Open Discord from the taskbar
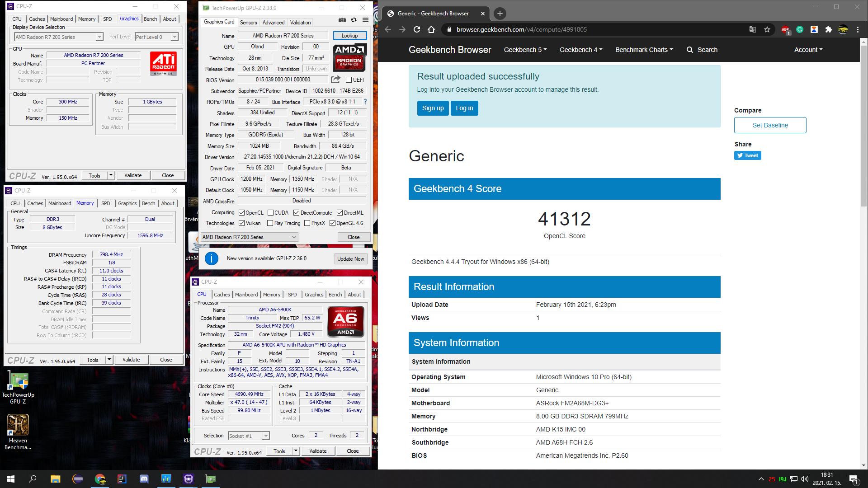 coord(144,479)
